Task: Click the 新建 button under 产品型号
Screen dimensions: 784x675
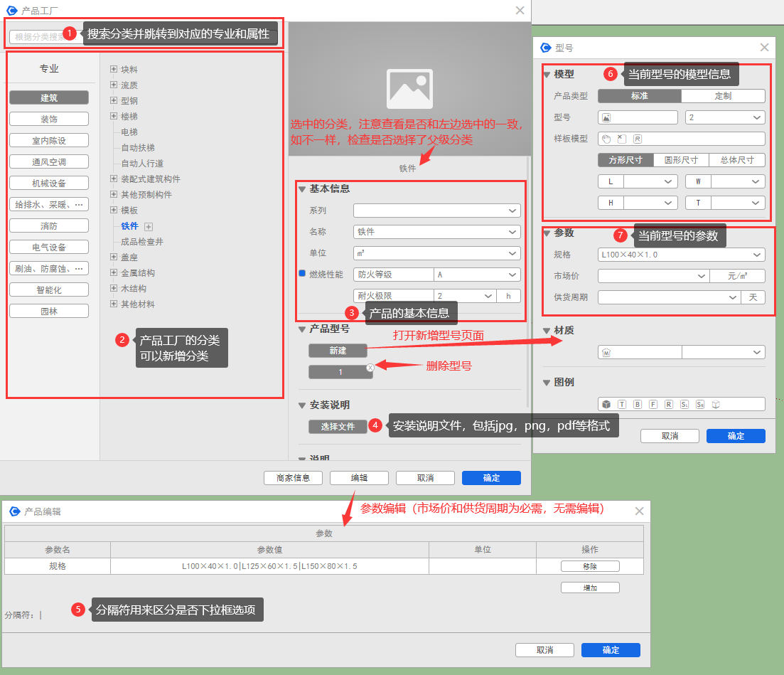Action: pyautogui.click(x=338, y=351)
